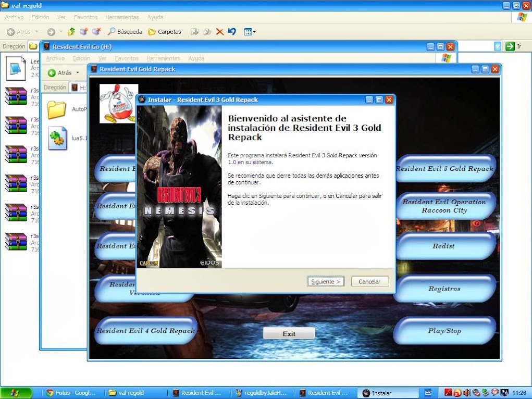Toggle Carpetas folder pane in val-regold
The image size is (532, 399).
coord(165,32)
